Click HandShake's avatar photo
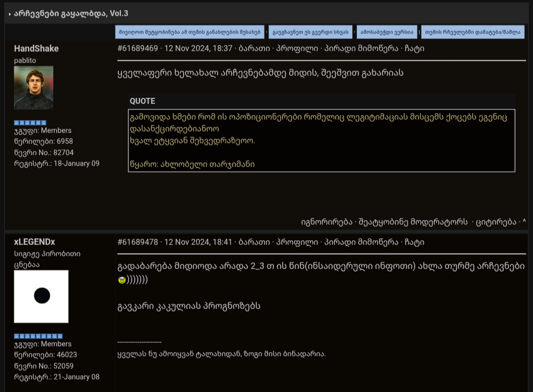Image resolution: width=533 pixels, height=392 pixels. tap(34, 87)
